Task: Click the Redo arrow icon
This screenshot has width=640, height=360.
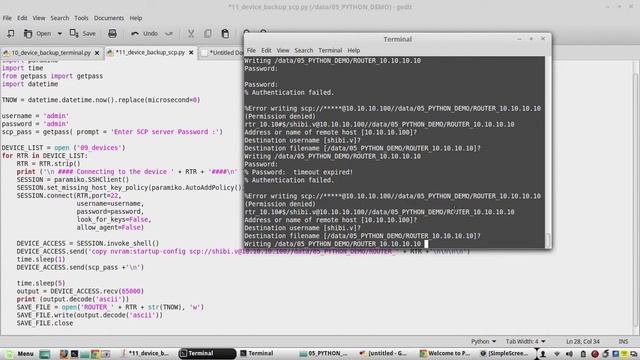Action: click(169, 33)
